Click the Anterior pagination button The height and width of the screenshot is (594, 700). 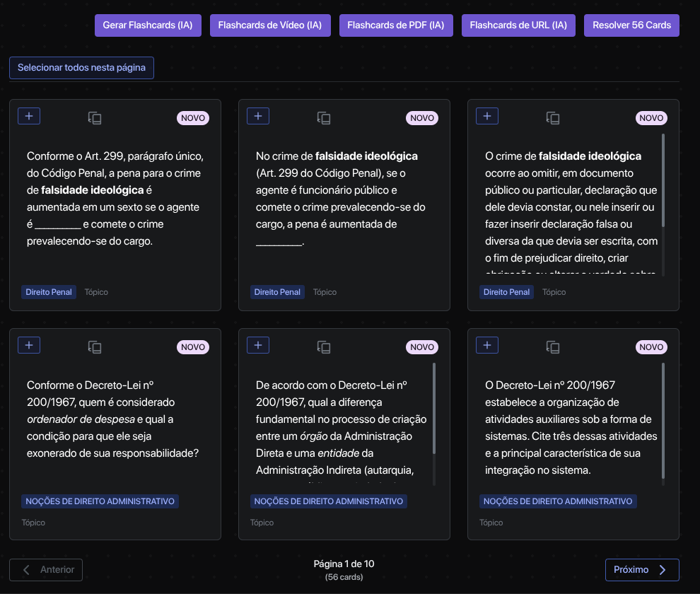click(46, 570)
